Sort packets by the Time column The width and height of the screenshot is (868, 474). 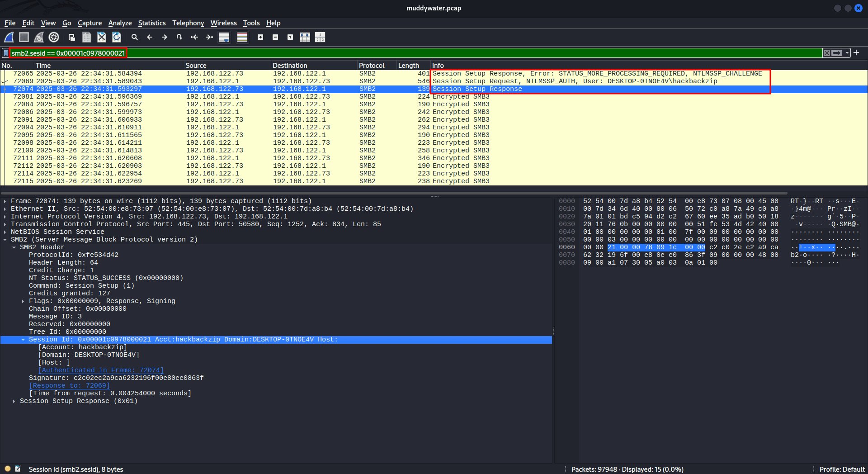[x=108, y=66]
